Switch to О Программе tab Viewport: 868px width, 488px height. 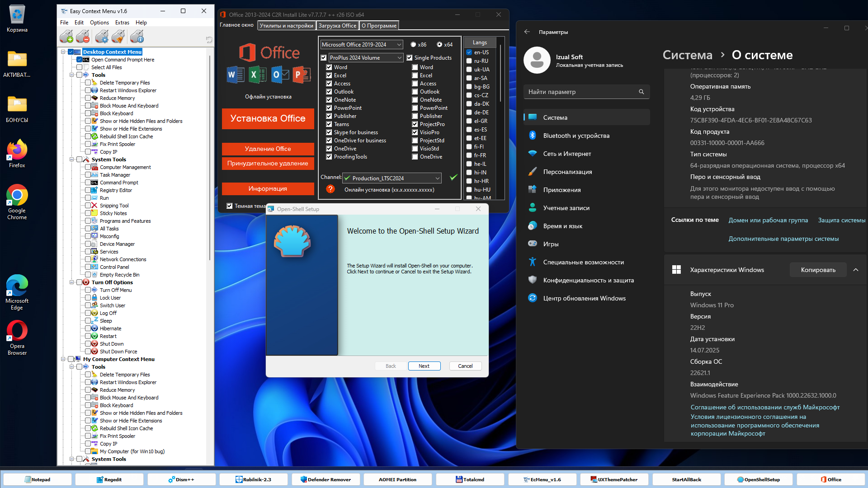click(x=379, y=26)
